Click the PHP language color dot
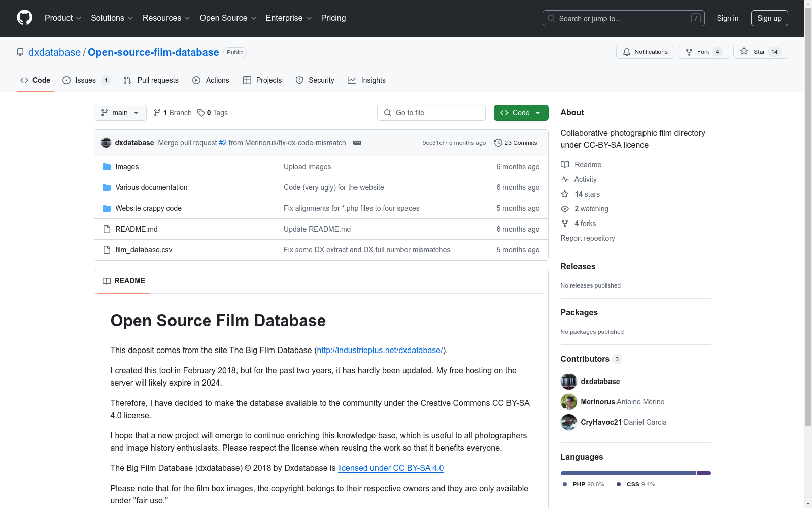 [565, 484]
